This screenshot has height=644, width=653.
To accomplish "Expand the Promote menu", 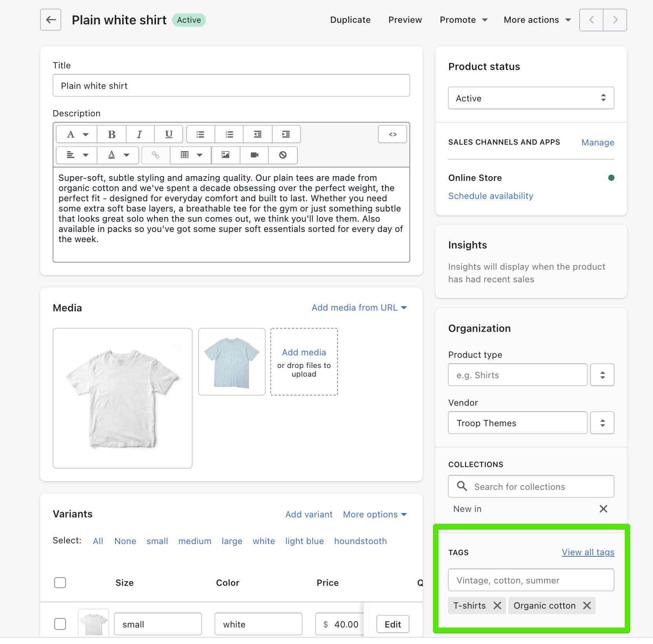I will pos(464,20).
